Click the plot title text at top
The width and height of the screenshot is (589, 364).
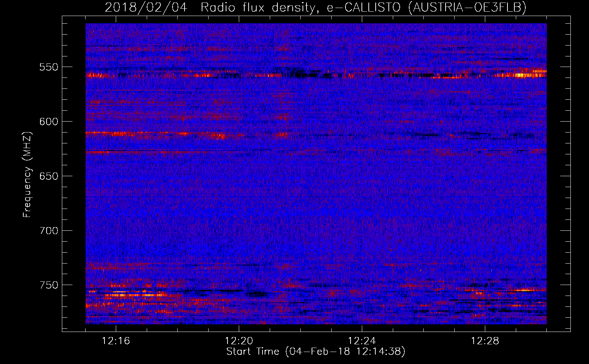tap(316, 7)
